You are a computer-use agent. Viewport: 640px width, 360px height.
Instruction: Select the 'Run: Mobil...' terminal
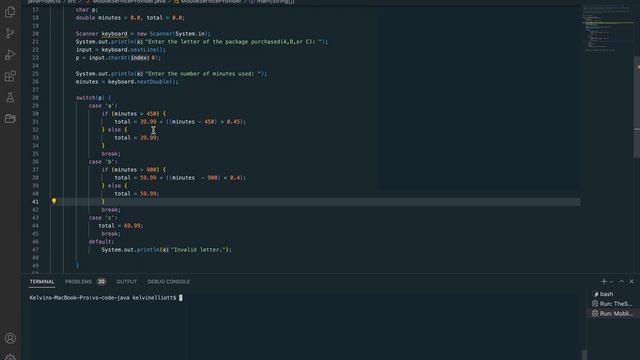(x=611, y=313)
